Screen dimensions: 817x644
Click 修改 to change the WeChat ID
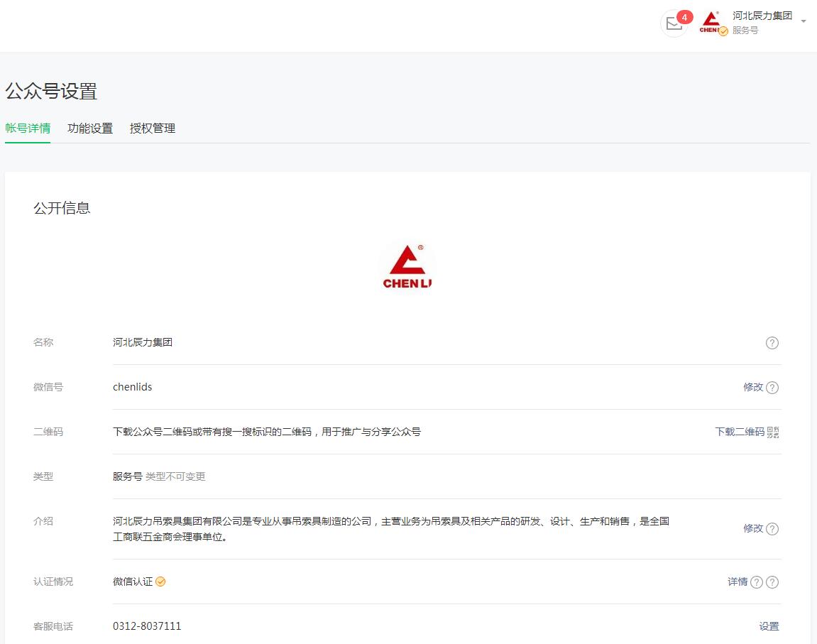[755, 388]
